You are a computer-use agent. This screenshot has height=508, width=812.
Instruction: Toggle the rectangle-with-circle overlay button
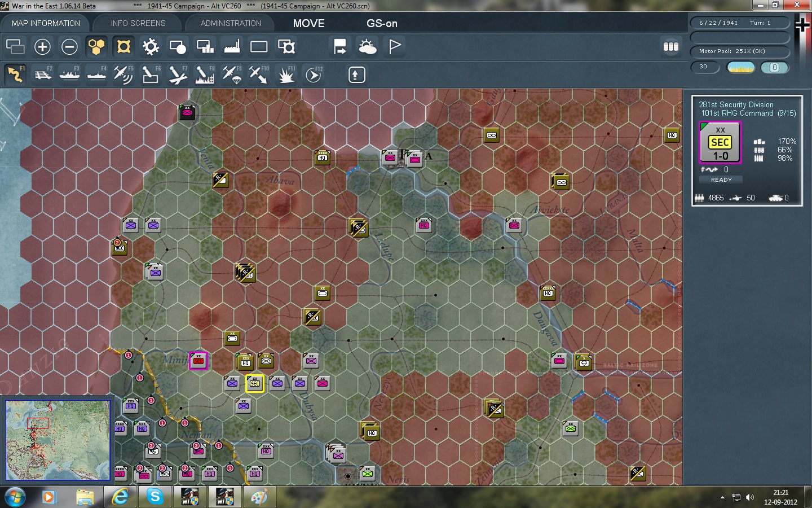tap(178, 46)
